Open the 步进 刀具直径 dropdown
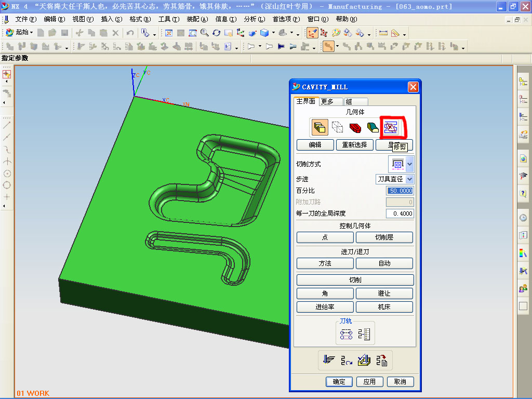Viewport: 532px width, 399px height. click(x=410, y=179)
